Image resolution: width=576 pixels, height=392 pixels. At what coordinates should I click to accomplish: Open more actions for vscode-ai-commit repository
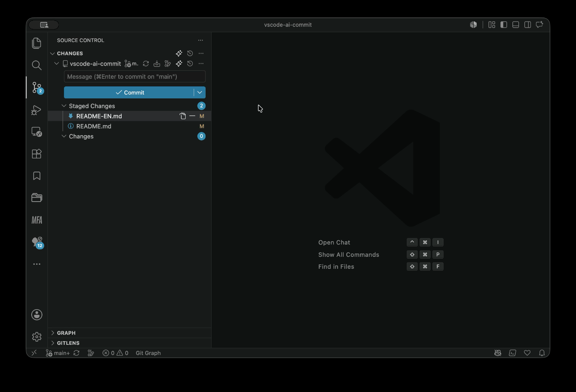click(201, 64)
